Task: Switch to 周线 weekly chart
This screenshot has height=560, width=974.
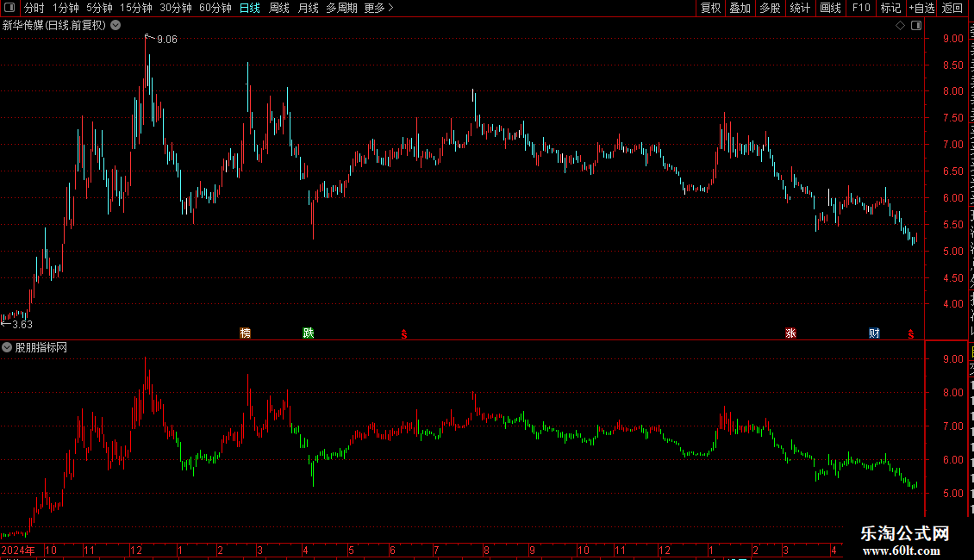Action: coord(279,8)
